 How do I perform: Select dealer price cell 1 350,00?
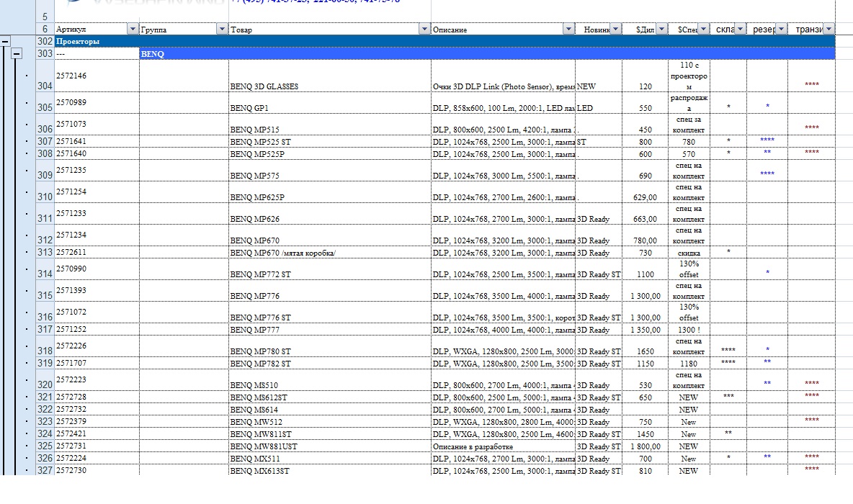click(x=646, y=330)
